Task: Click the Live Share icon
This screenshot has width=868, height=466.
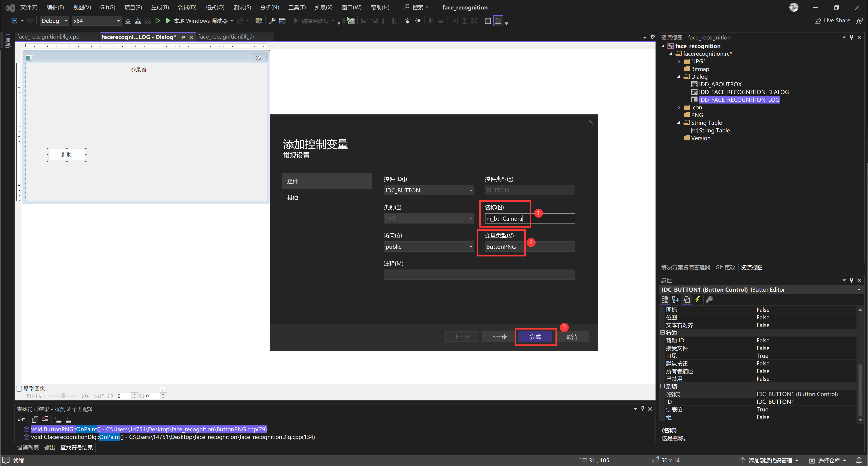Action: tap(818, 21)
